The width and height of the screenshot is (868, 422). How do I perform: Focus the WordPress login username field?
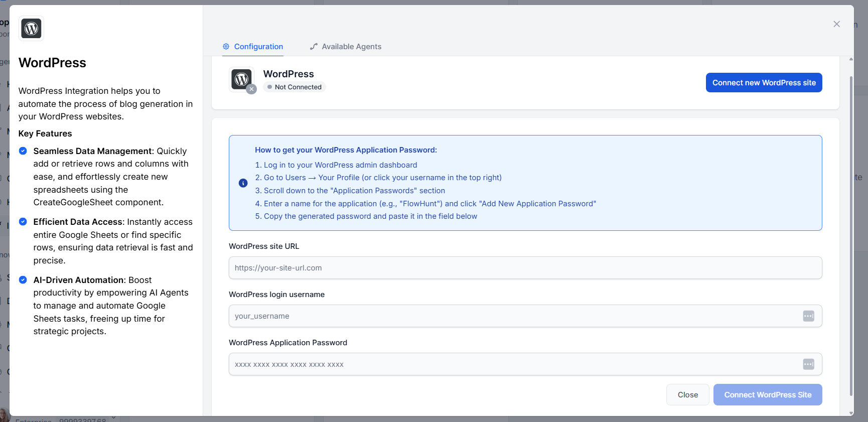[525, 316]
